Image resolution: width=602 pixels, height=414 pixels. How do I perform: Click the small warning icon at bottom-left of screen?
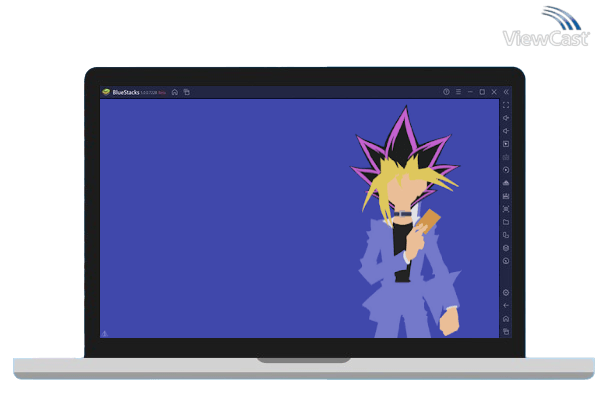(x=105, y=334)
